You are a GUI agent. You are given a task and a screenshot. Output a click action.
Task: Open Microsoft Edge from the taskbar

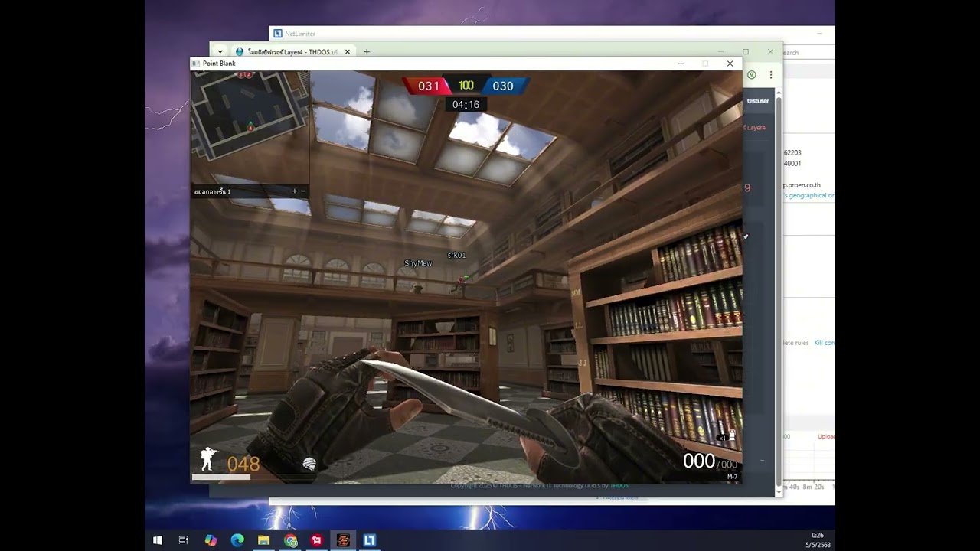[x=237, y=540]
